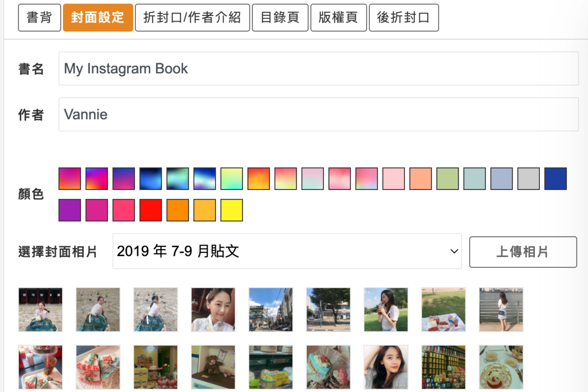Pick the purple-pink-orange Instagram gradient swatch

coord(97,179)
